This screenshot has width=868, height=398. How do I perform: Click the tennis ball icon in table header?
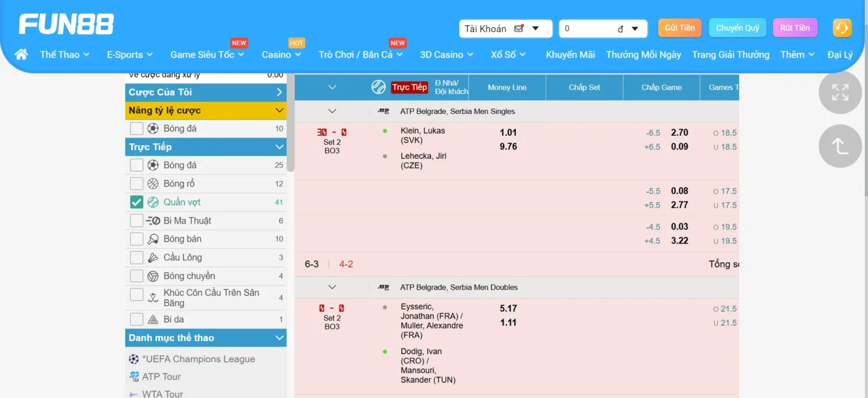[378, 87]
